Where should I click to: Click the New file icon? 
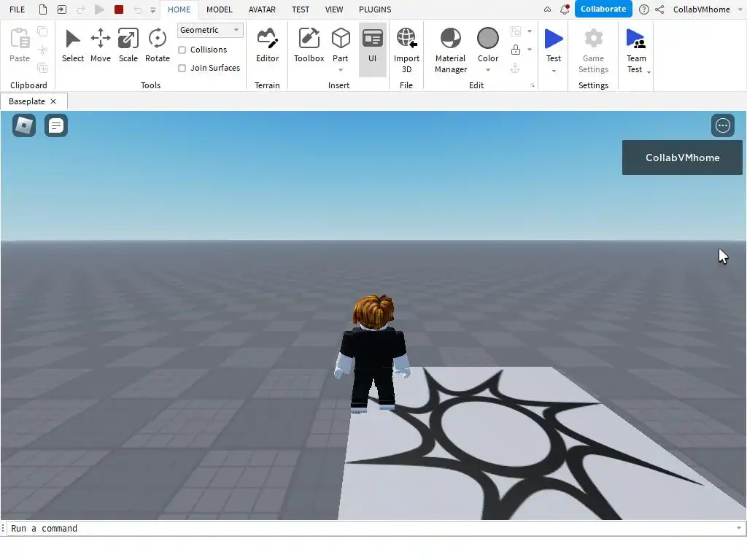coord(43,9)
